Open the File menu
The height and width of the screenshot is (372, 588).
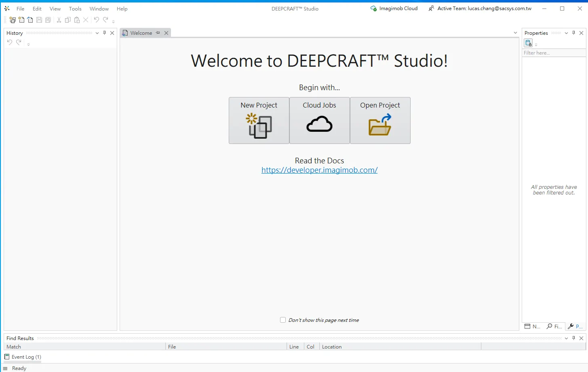click(x=20, y=8)
